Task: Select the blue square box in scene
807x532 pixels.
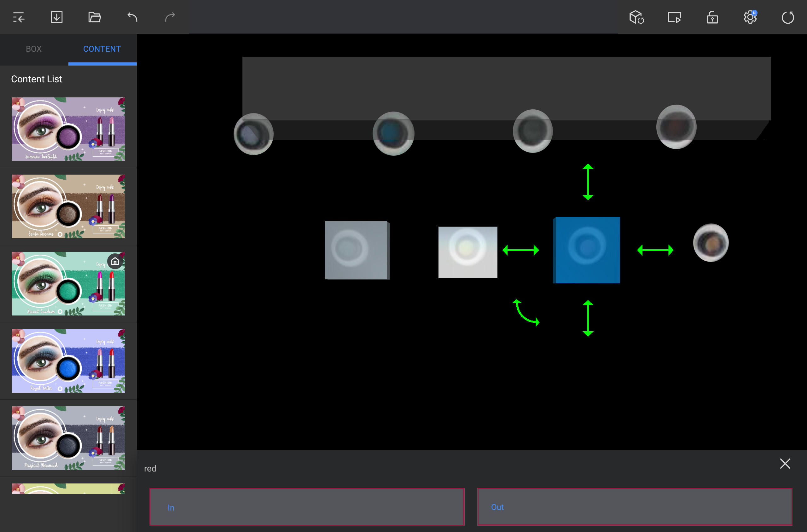Action: (x=587, y=250)
